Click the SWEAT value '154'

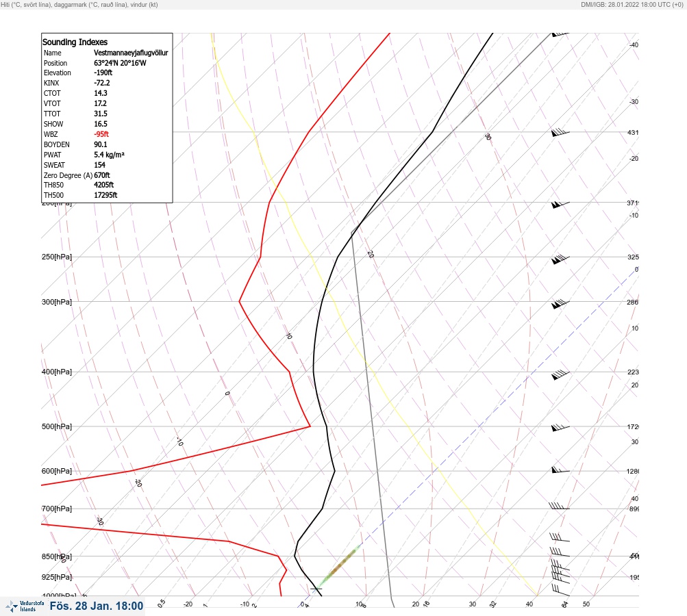100,165
